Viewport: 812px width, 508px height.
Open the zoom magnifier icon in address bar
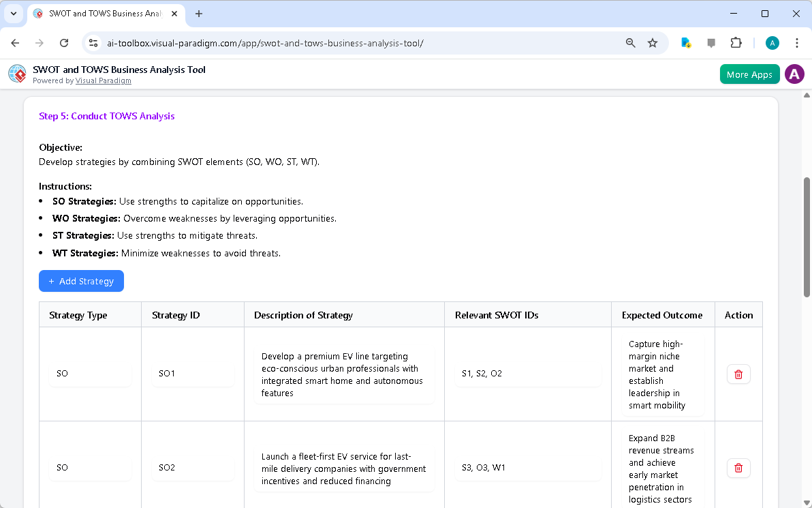pos(630,42)
